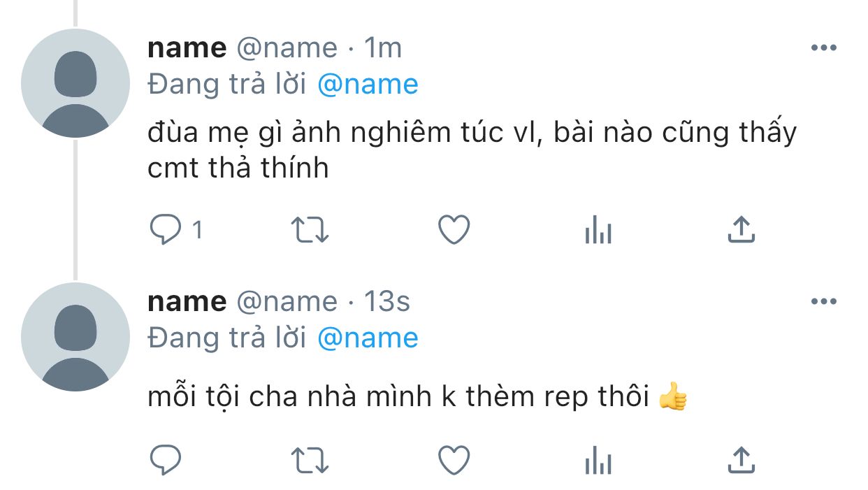Screen dimensions: 868x490
Task: Open the first tweet's profile avatar
Action: pyautogui.click(x=75, y=83)
